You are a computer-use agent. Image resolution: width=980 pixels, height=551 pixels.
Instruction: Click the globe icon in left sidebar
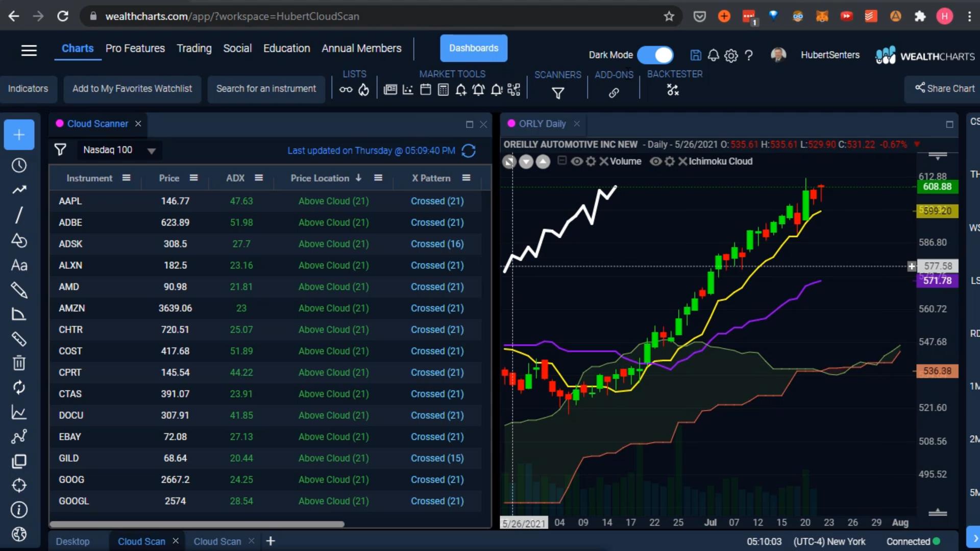pyautogui.click(x=19, y=534)
